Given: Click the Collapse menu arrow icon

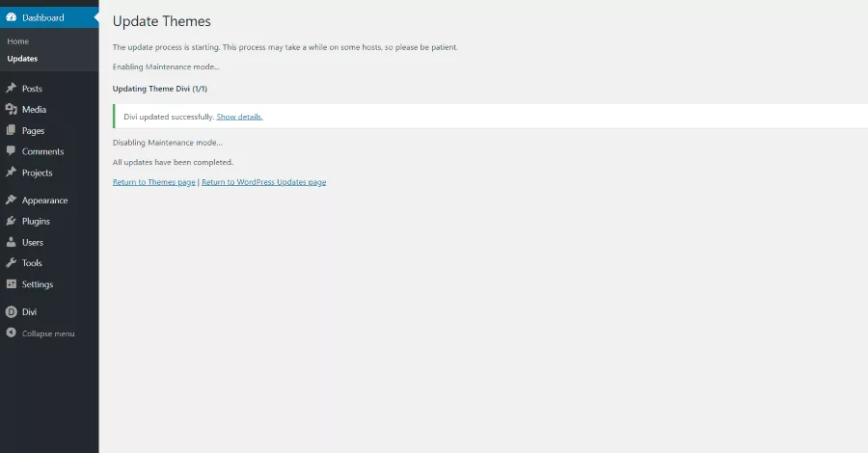Looking at the screenshot, I should pyautogui.click(x=11, y=333).
